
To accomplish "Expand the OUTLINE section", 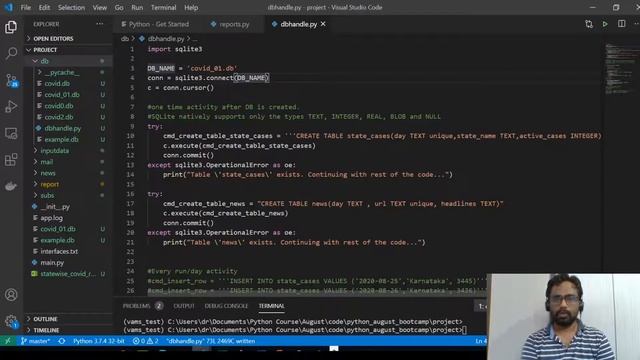I will click(45, 319).
